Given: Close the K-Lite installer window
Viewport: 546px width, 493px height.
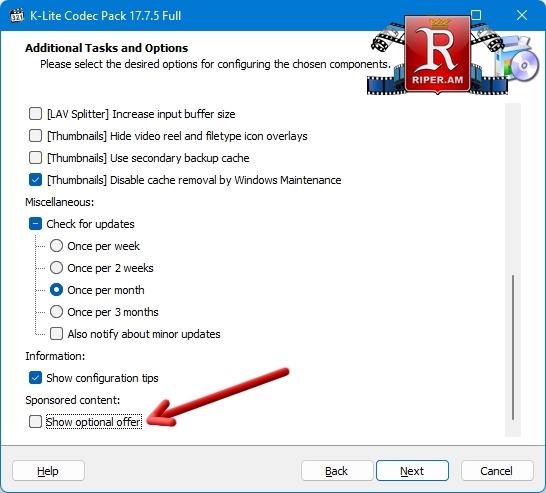Looking at the screenshot, I should pos(522,15).
